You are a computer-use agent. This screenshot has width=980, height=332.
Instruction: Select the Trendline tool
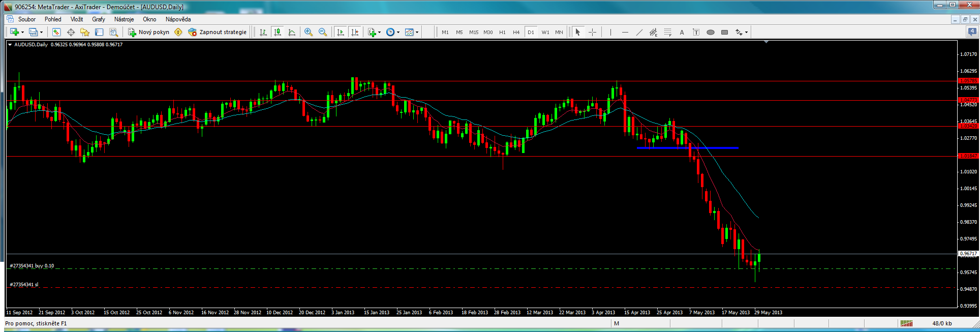[639, 32]
